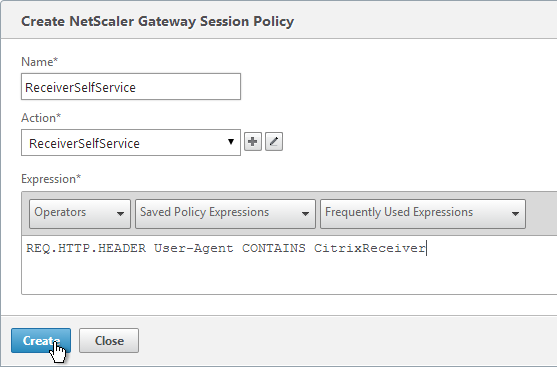Click the Expression* field label
557x367 pixels.
pyautogui.click(x=51, y=179)
